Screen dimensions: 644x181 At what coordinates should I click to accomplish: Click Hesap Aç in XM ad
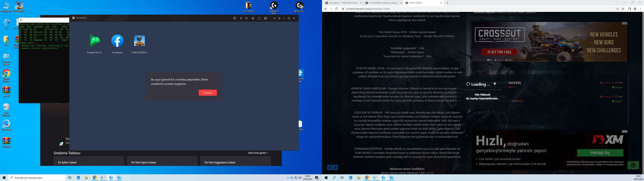tap(600, 153)
